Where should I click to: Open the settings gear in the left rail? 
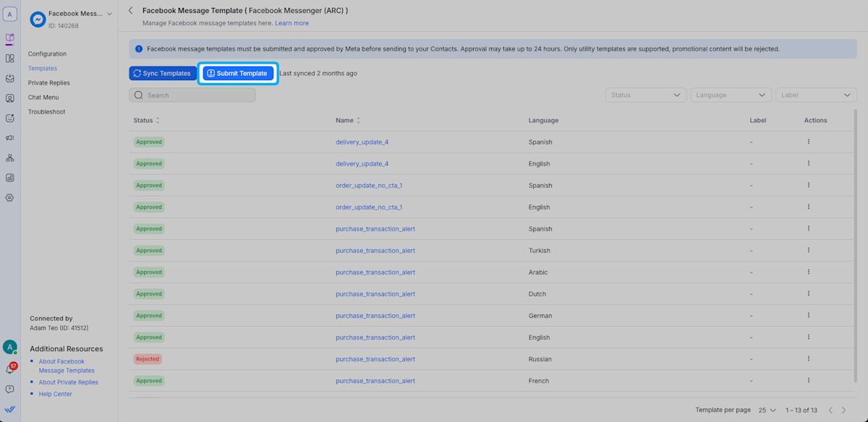click(x=10, y=197)
